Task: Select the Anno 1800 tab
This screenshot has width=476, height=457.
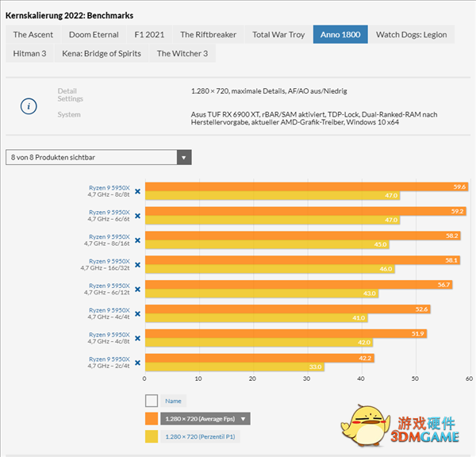Action: click(x=340, y=35)
